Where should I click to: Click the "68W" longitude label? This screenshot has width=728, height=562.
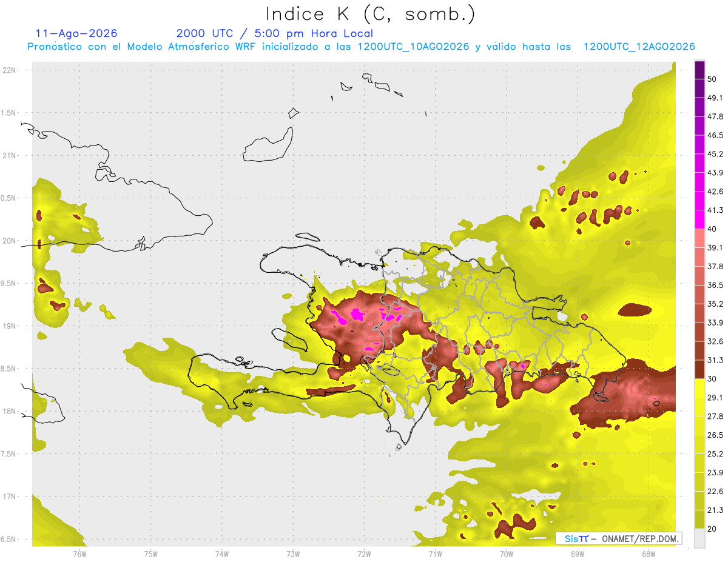click(649, 554)
